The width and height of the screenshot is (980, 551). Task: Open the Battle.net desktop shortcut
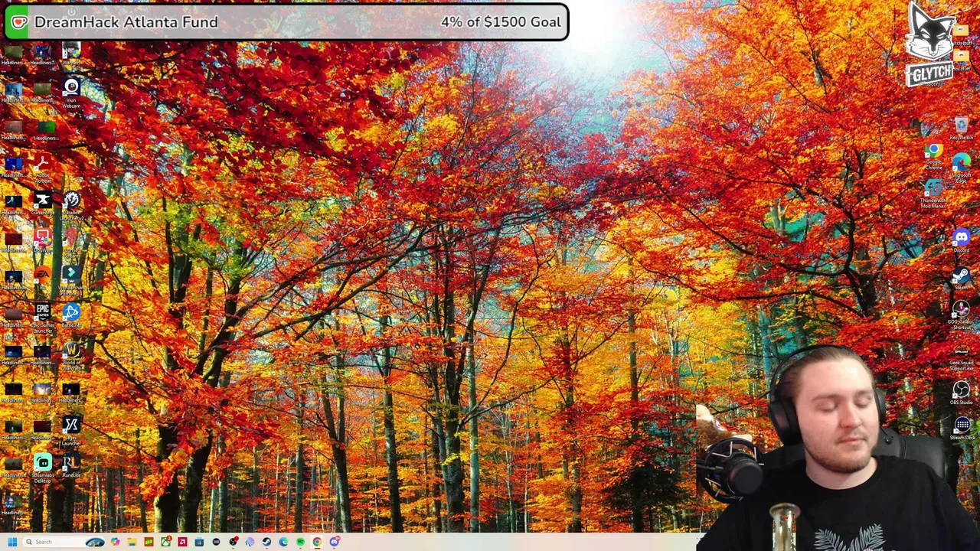point(71,315)
